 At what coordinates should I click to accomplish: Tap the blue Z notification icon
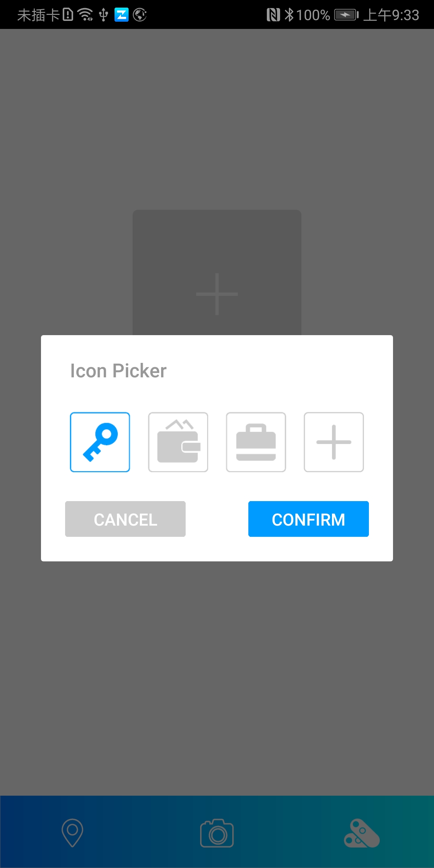(121, 15)
